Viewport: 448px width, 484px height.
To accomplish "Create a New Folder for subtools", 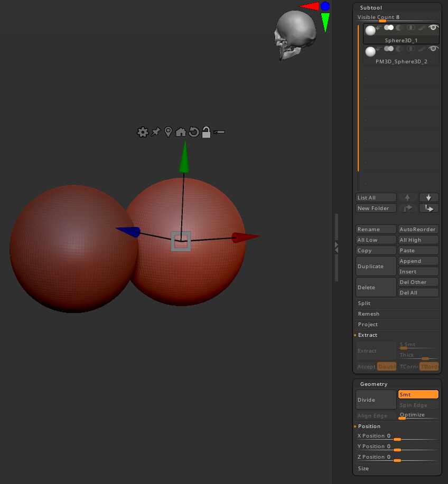I will (376, 208).
